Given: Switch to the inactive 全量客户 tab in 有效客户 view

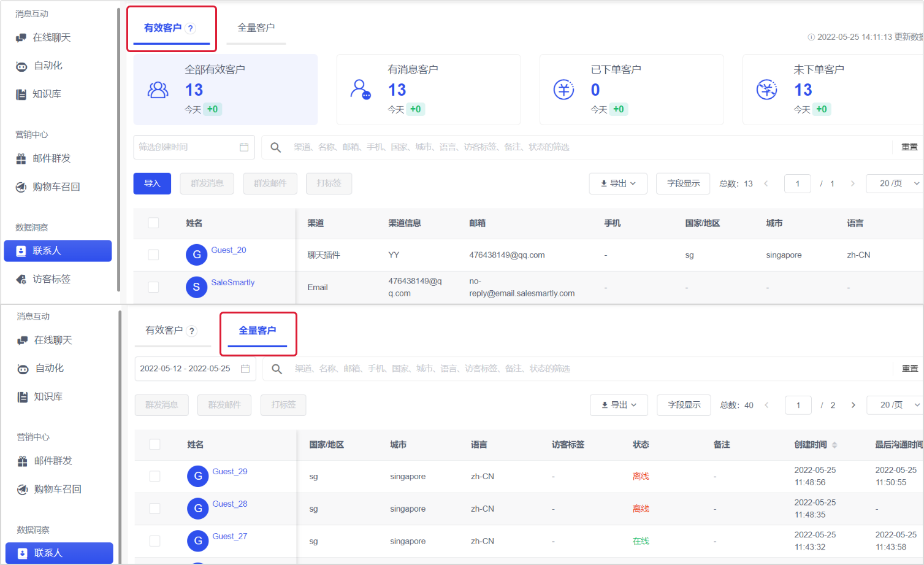Looking at the screenshot, I should click(x=256, y=28).
